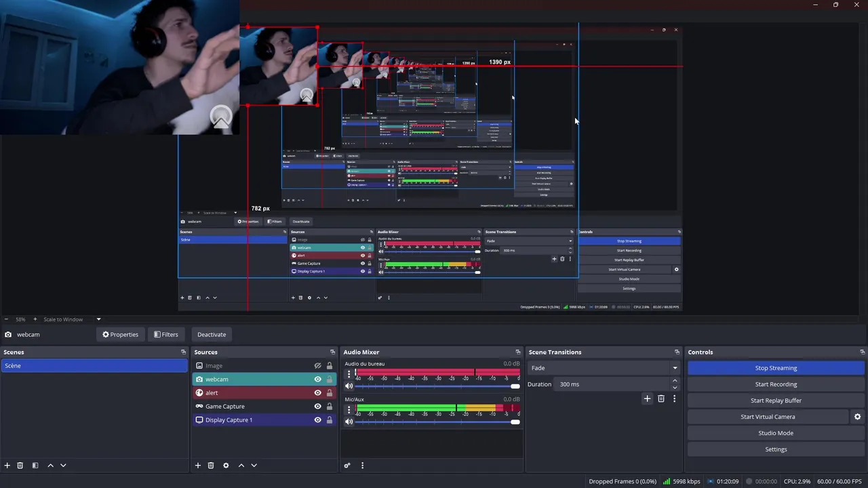
Task: Move the selected source up
Action: click(x=241, y=466)
